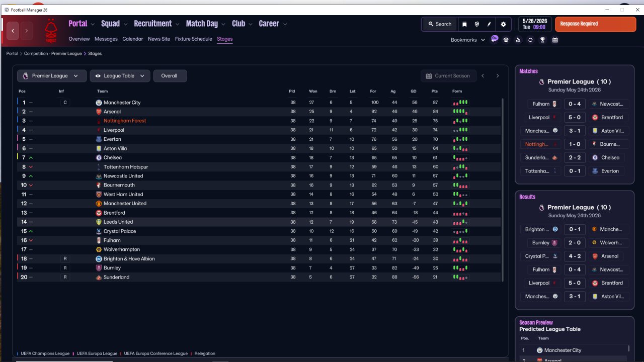Viewport: 644px width, 362px height.
Task: Click the scouting person-search shortcut icon
Action: [x=518, y=40]
